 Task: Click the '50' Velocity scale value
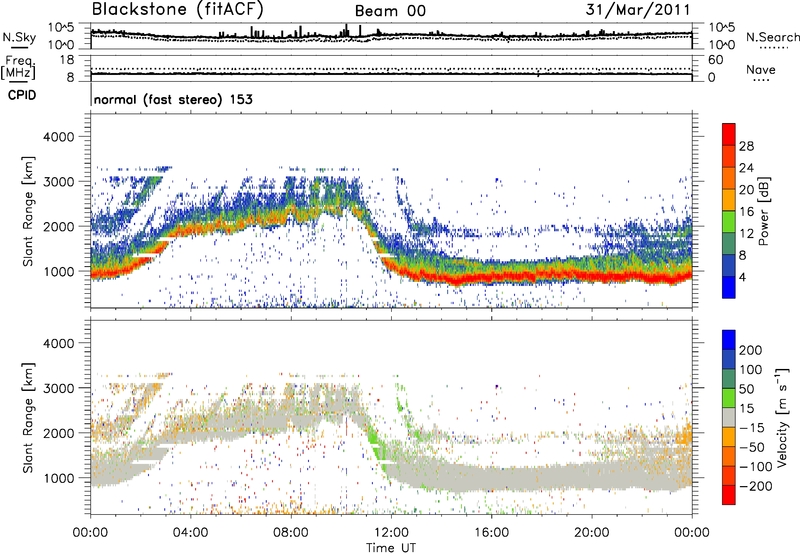coord(746,389)
